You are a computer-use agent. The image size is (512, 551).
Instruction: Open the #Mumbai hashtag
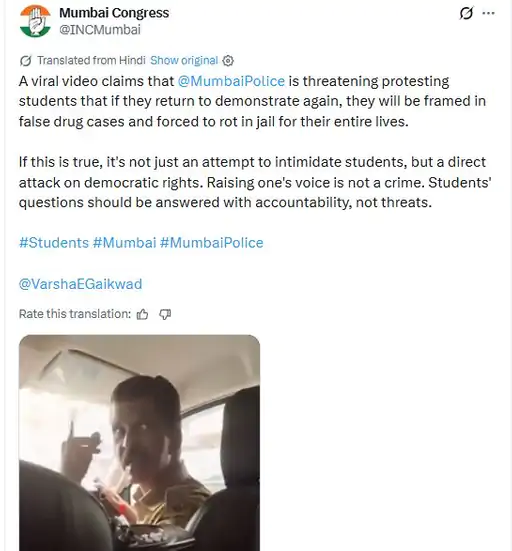click(124, 243)
